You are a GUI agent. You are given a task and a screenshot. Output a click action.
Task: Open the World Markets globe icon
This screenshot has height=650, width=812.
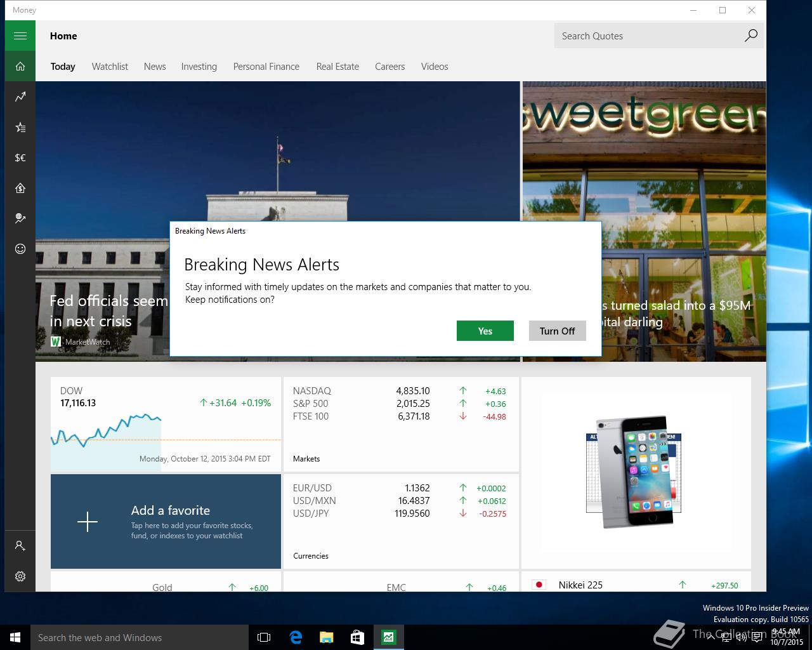pyautogui.click(x=20, y=218)
